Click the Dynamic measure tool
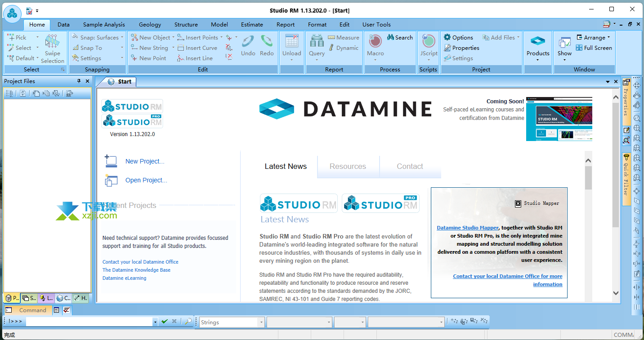Viewport: 644px width, 340px height. (x=344, y=48)
